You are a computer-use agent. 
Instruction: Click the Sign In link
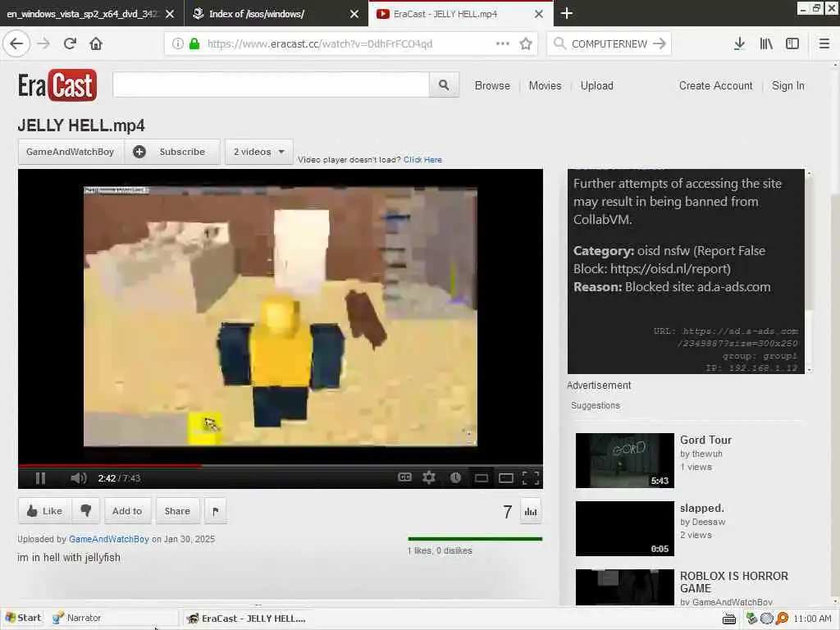[788, 85]
